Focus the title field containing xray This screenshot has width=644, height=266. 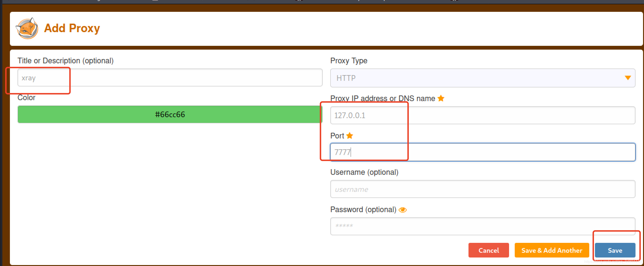point(170,78)
